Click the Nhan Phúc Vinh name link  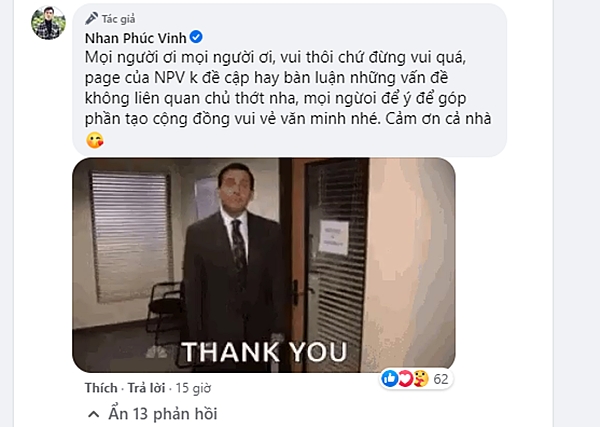click(135, 38)
